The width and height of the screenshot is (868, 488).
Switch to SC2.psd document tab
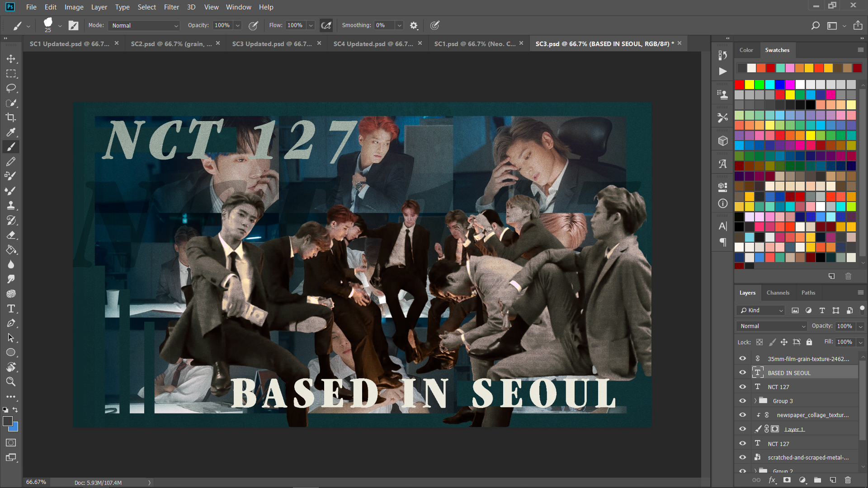point(171,44)
